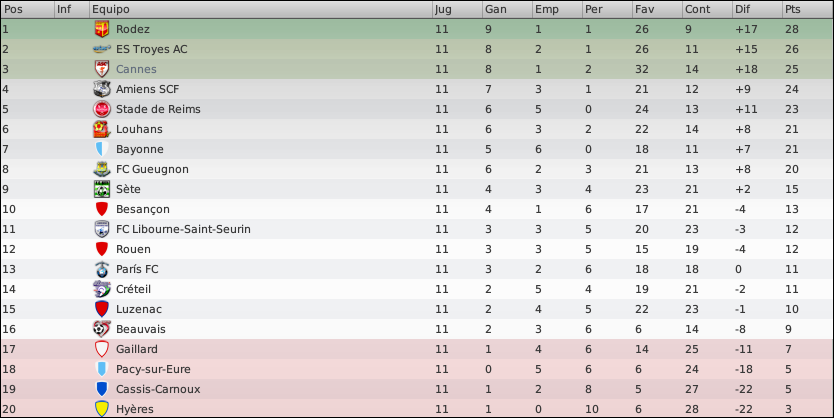Select the Hyères row in standings

[417, 409]
